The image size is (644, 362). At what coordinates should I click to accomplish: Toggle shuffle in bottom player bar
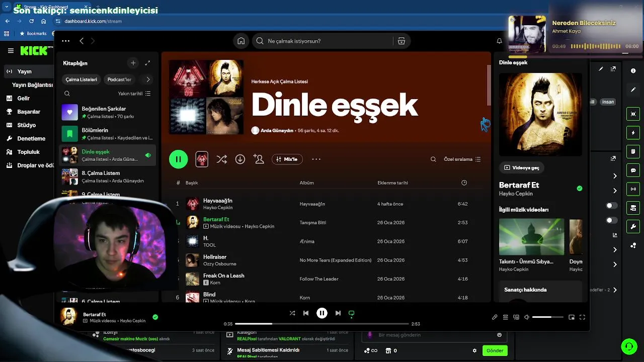coord(292,313)
